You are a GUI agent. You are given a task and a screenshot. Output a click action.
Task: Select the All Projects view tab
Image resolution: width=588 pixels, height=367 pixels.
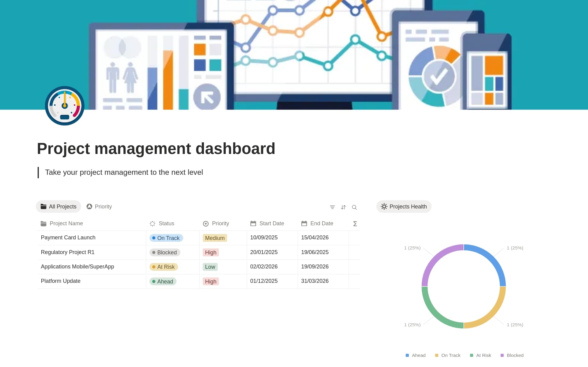(58, 206)
